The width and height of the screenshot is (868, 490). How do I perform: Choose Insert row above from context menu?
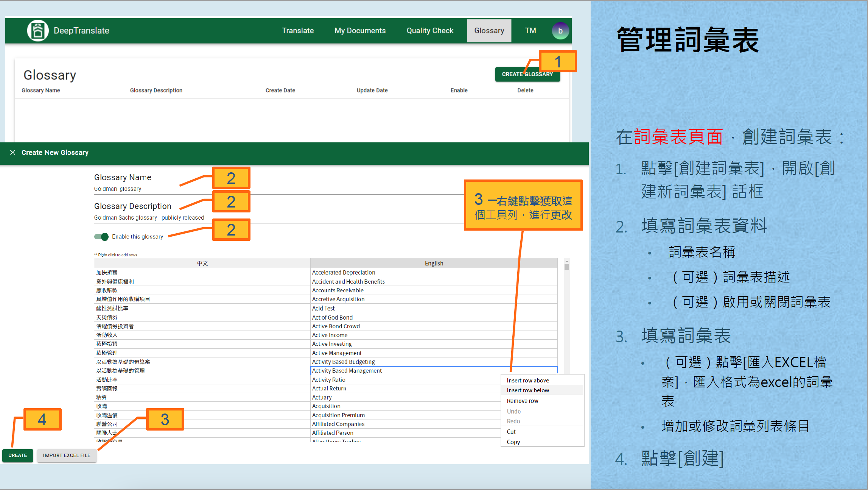pyautogui.click(x=527, y=380)
